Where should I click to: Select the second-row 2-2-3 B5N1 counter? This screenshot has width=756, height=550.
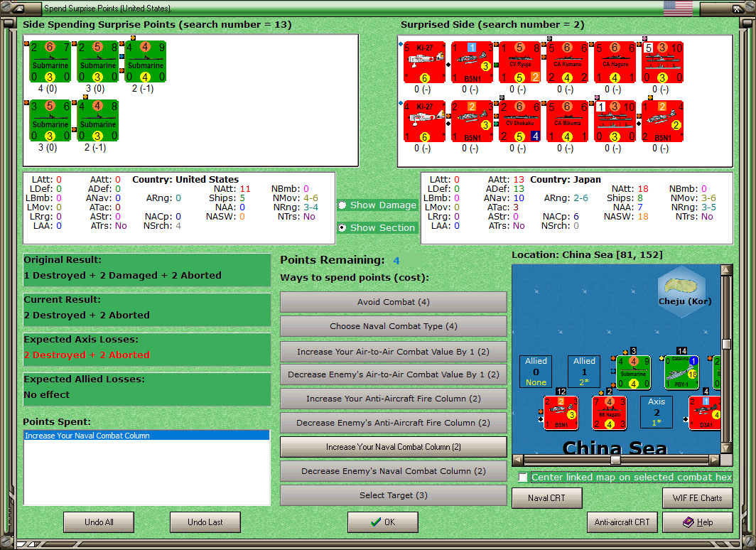(472, 121)
